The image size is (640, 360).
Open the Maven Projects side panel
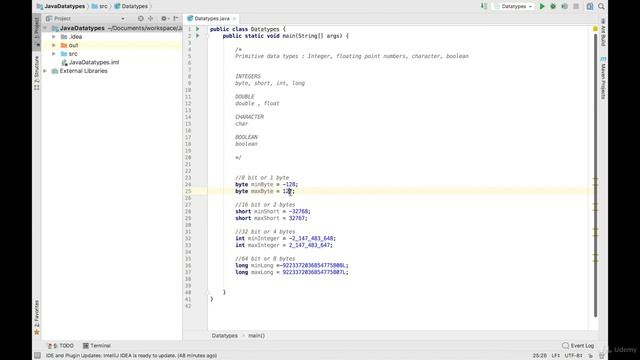[x=603, y=78]
